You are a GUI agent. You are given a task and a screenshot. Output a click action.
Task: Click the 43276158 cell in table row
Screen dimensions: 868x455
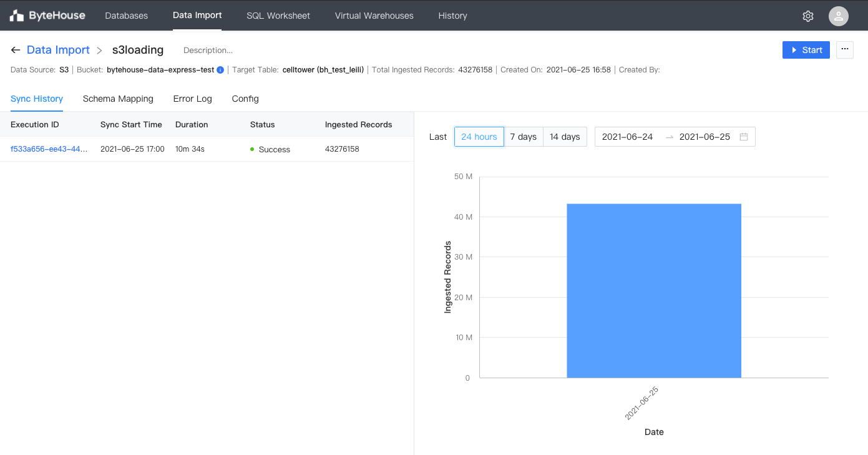tap(342, 149)
